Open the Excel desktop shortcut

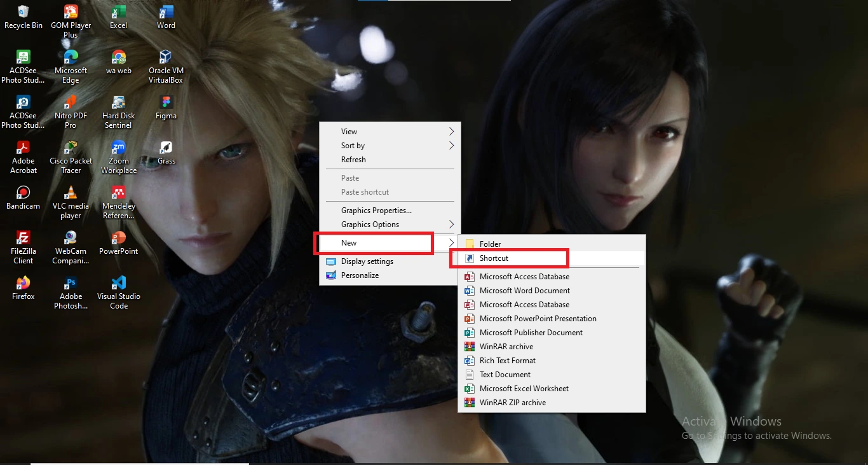[118, 17]
